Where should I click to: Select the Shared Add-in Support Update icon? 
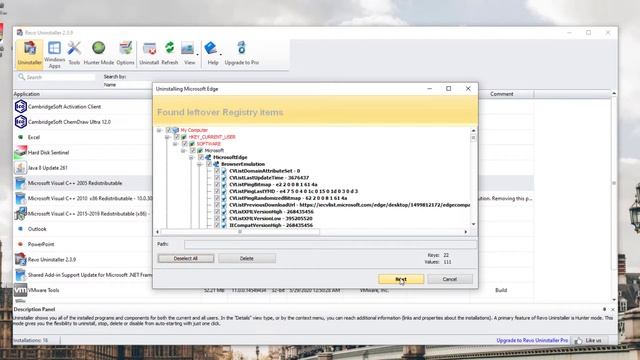pos(20,275)
